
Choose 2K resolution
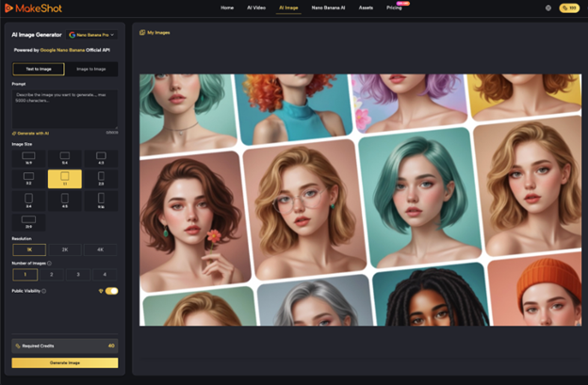coord(65,249)
